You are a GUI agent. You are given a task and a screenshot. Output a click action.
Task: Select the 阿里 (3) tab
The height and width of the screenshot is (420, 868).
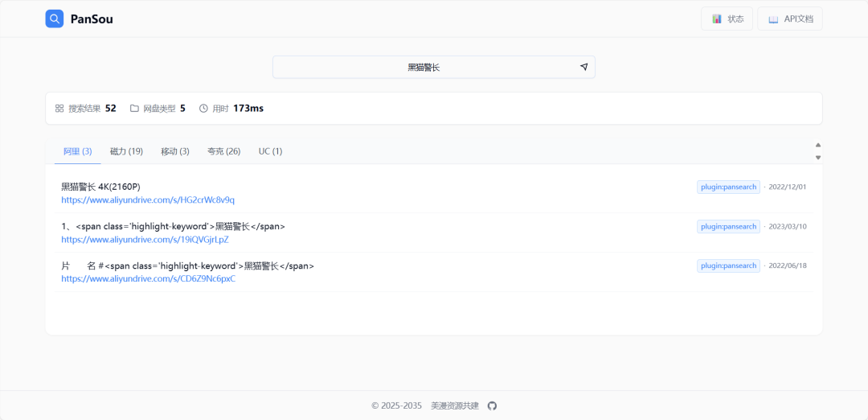[x=77, y=151]
